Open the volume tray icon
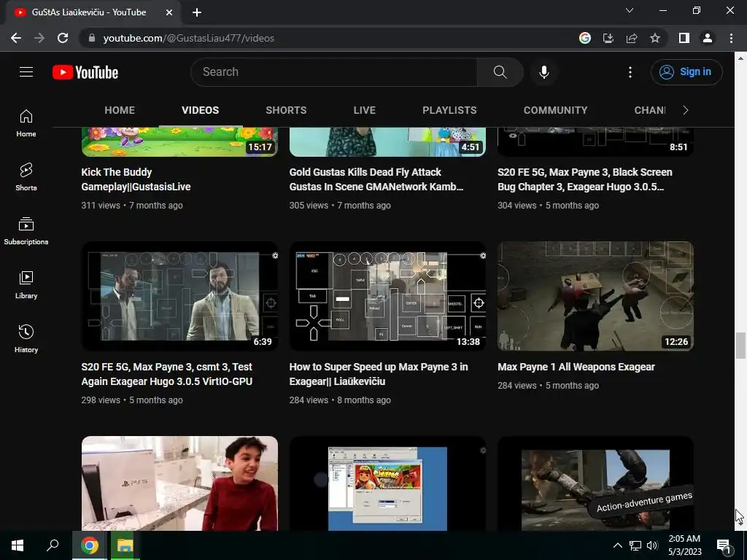The width and height of the screenshot is (747, 560). [652, 545]
